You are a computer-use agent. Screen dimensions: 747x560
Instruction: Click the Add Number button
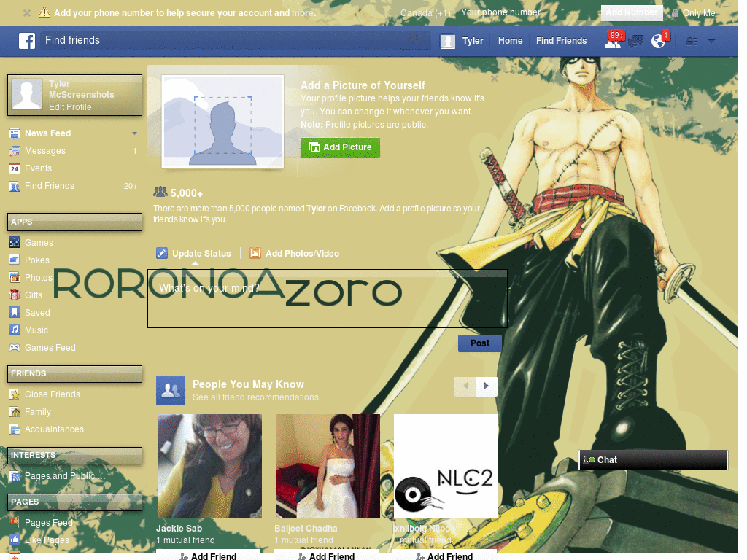click(x=632, y=13)
